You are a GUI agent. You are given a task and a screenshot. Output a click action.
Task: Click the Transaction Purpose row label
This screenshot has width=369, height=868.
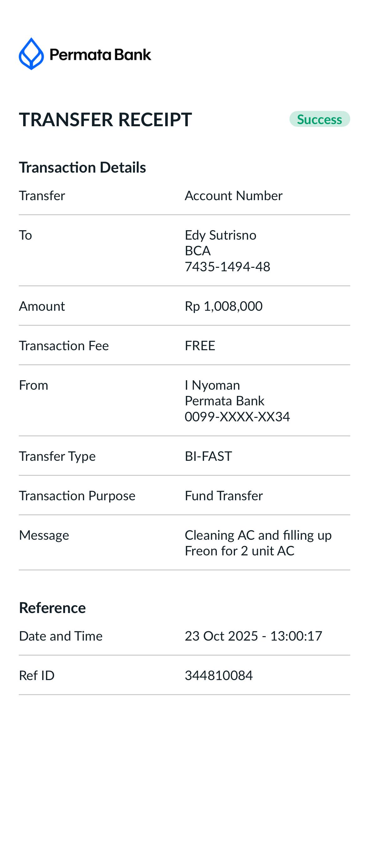[77, 496]
